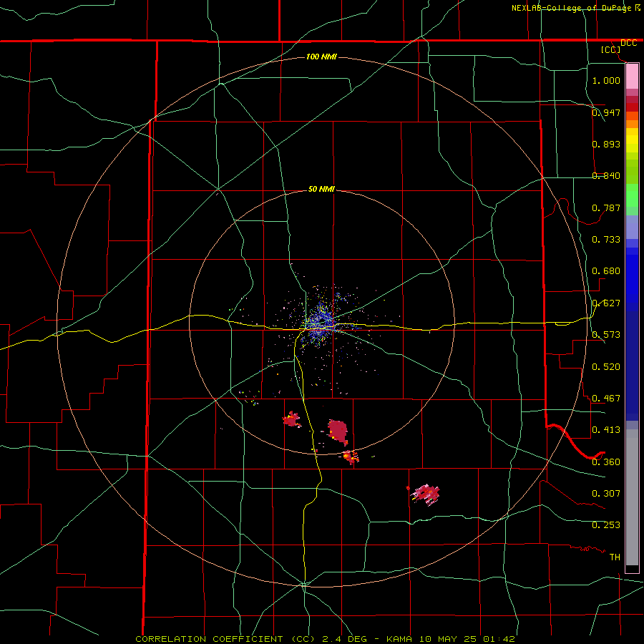Click the CORRELATION COEFFICIENT (CC) caption text
644x644 pixels.
click(225, 639)
